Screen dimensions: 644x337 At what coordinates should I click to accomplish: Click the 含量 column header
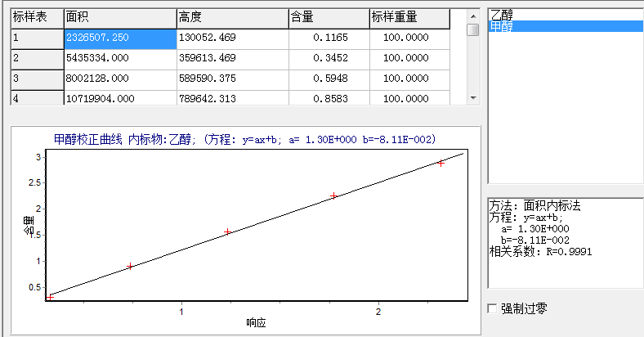(x=329, y=17)
